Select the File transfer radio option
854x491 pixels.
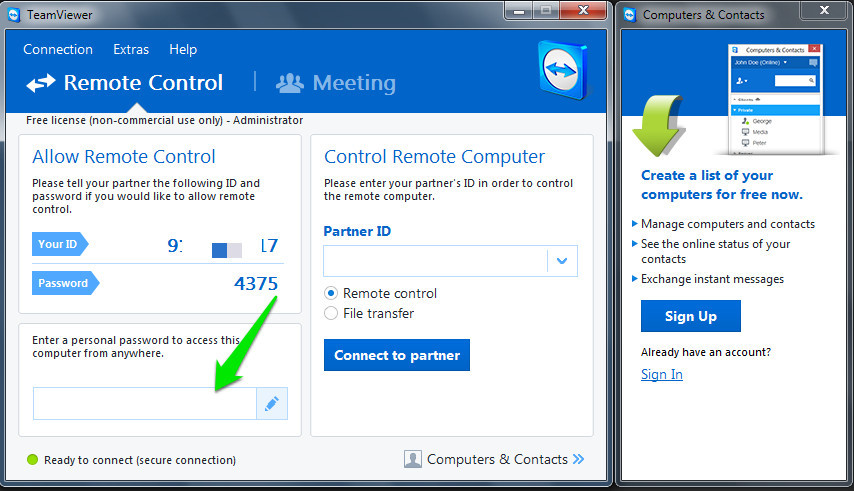[331, 314]
